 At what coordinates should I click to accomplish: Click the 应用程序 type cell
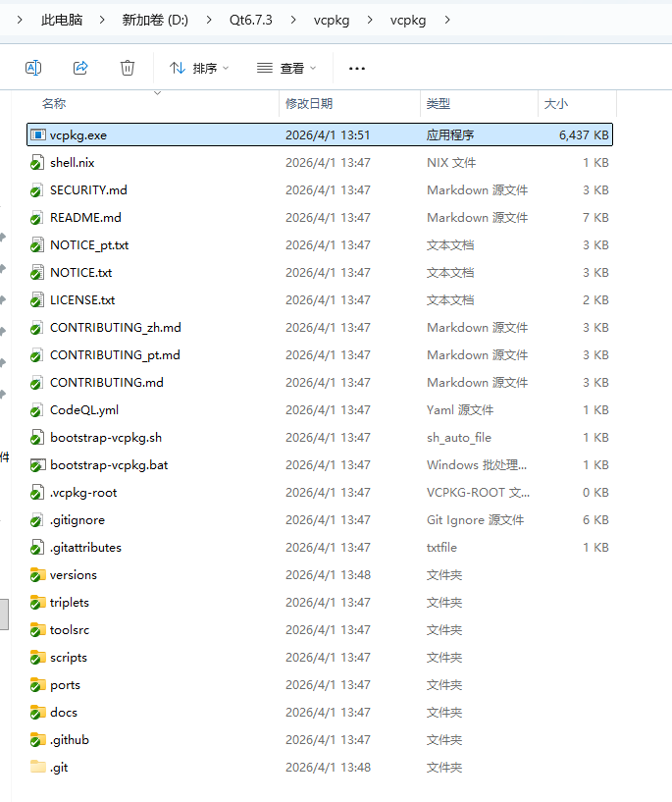(450, 135)
